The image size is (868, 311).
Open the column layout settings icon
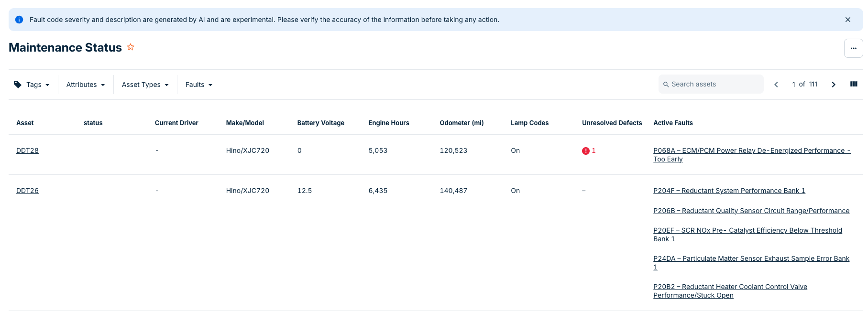[854, 84]
